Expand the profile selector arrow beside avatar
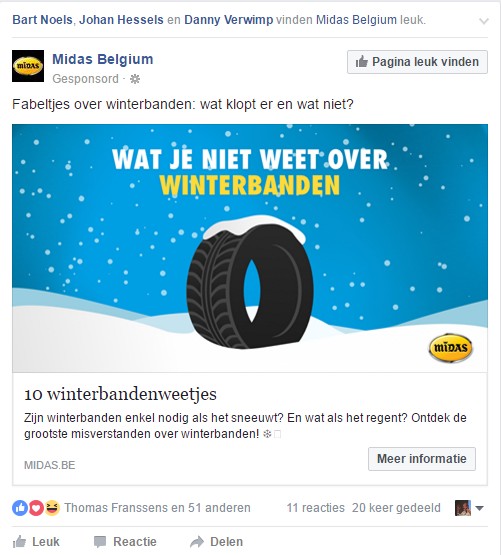Image resolution: width=501 pixels, height=555 pixels. pyautogui.click(x=479, y=508)
